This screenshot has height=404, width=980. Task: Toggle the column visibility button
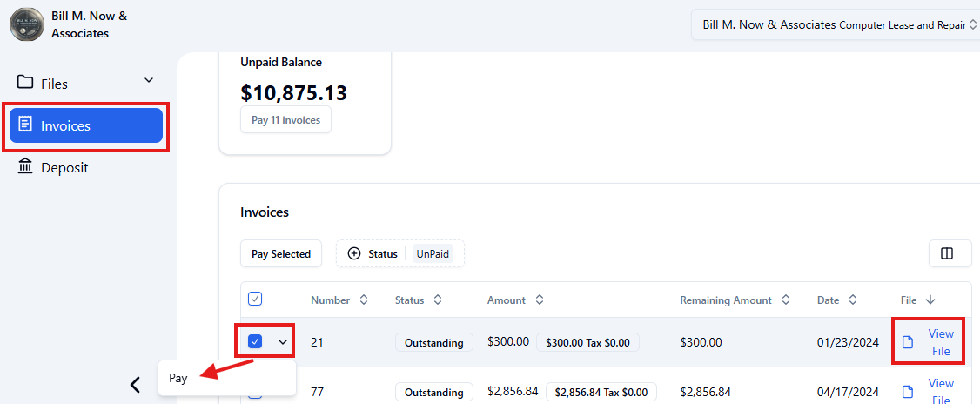tap(950, 254)
